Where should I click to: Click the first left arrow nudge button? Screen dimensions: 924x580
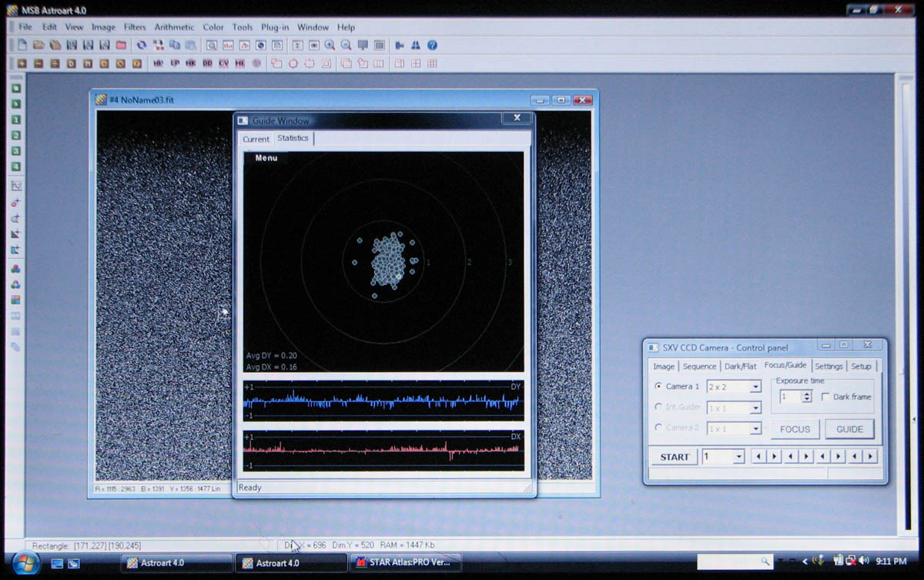click(x=758, y=457)
